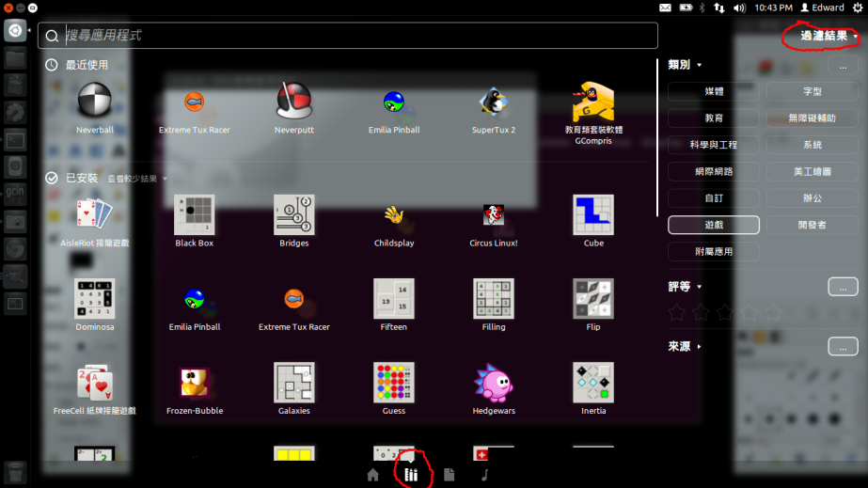
Task: Set rating filter to three stars
Action: point(724,311)
